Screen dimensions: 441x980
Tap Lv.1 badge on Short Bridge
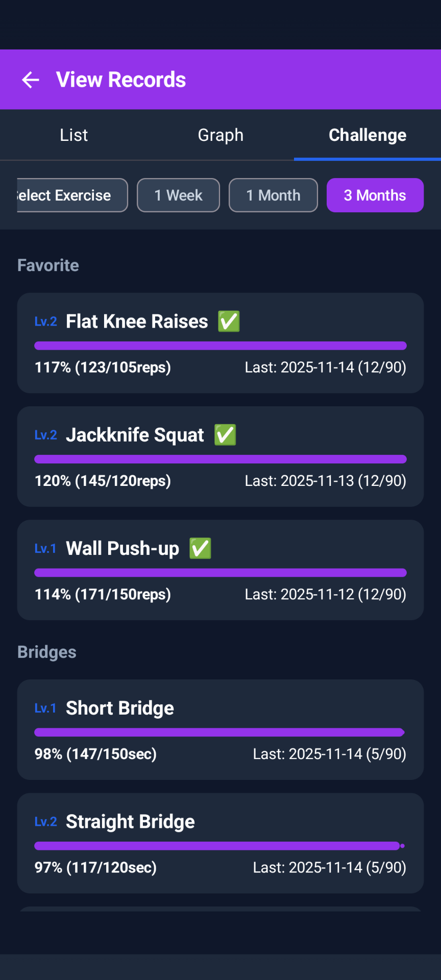pos(45,708)
